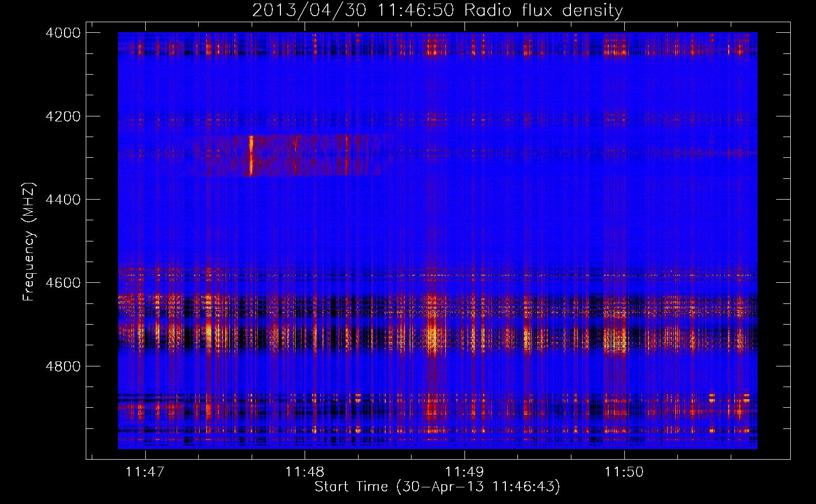Screen dimensions: 816x504
Task: Click the 'Start Time (30-Apr-13 11:46:43)' label
Action: (437, 486)
